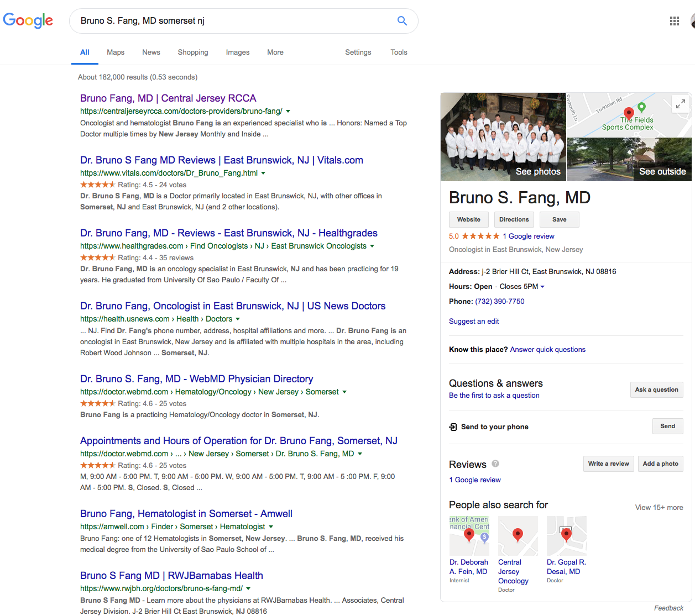Image resolution: width=695 pixels, height=616 pixels.
Task: Open Dr. Deborah A. Fein map thumbnail
Action: [469, 536]
